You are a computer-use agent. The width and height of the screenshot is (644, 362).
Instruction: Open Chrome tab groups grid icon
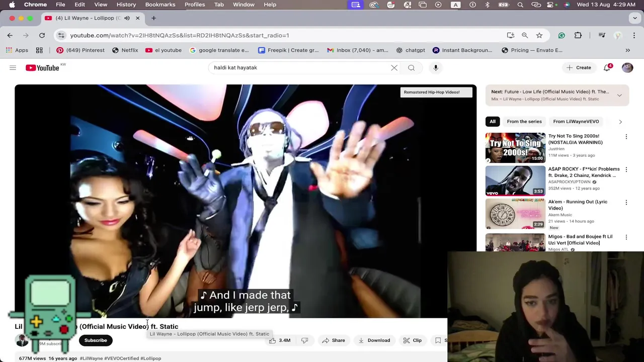39,50
